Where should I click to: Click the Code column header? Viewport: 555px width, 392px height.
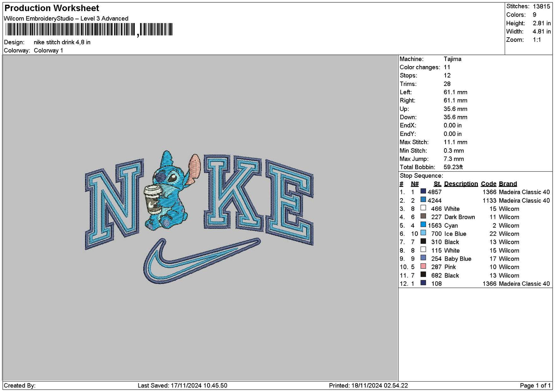[489, 184]
